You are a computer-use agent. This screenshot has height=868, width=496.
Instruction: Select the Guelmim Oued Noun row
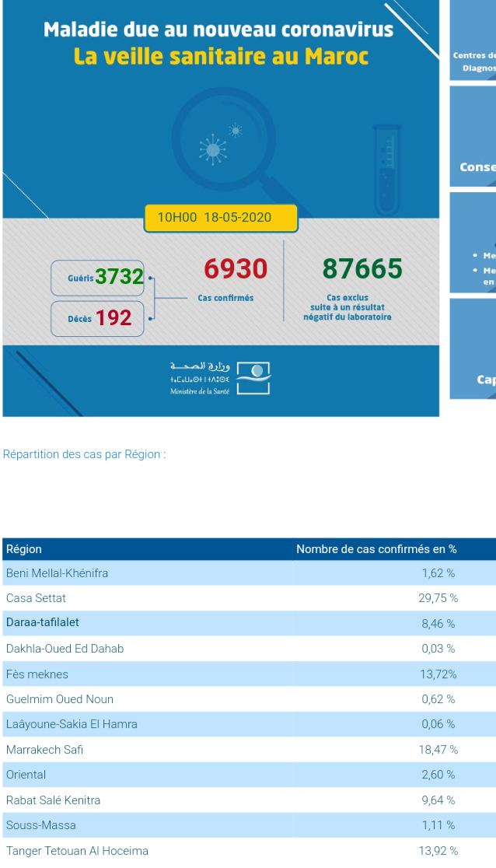[x=249, y=698]
